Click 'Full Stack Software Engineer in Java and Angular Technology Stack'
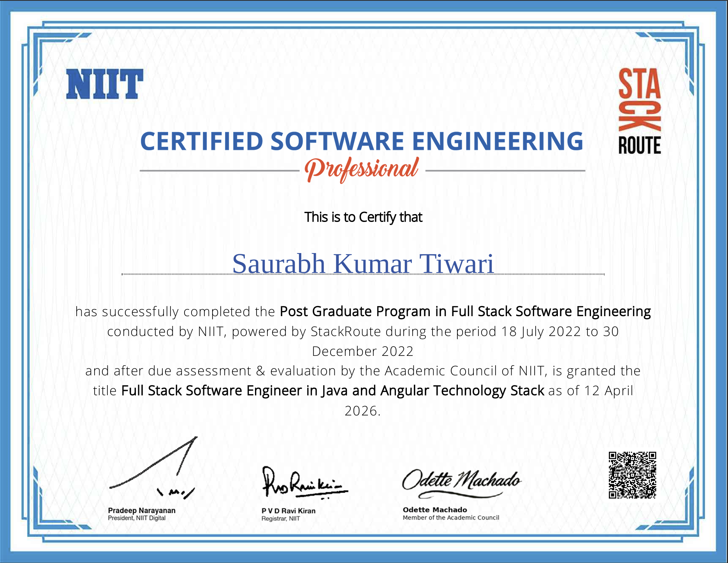 point(333,391)
